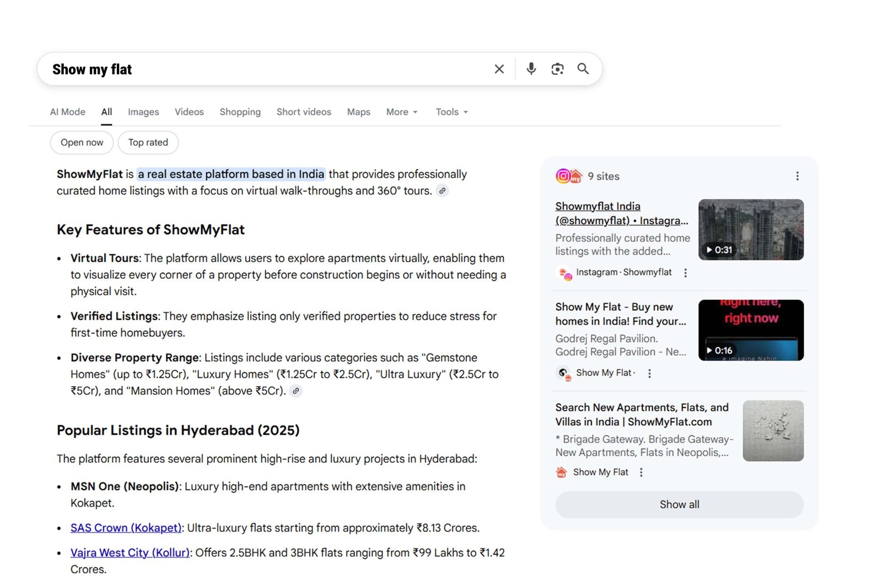This screenshot has width=882, height=588.
Task: Switch to the Images tab
Action: pyautogui.click(x=143, y=112)
